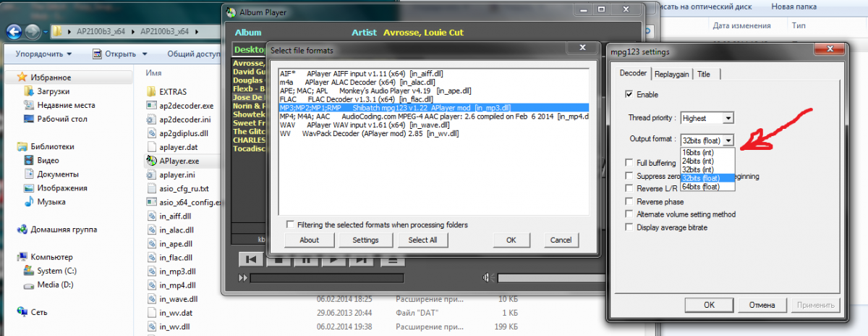Viewport: 868px width, 336px height.
Task: Sort by the Имя column header
Action: (153, 73)
